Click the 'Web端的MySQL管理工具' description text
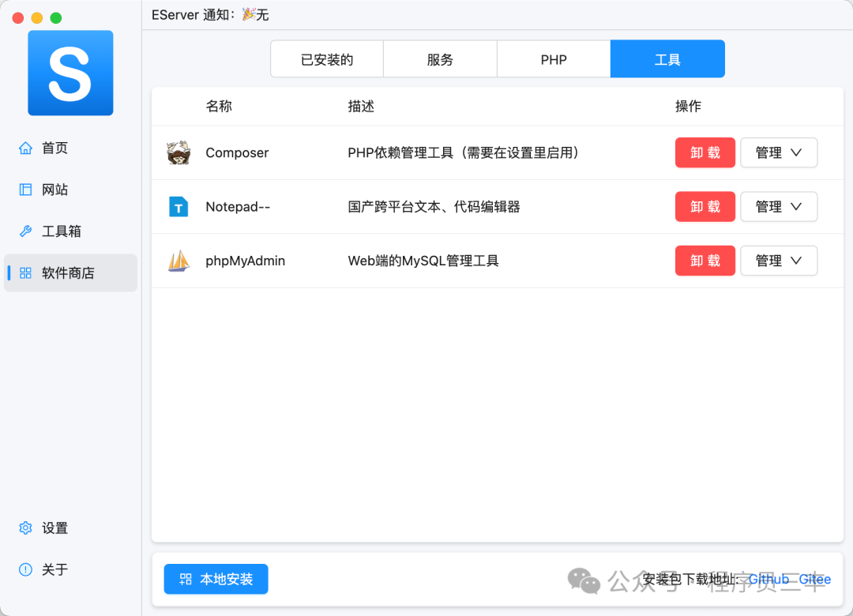This screenshot has height=616, width=853. (423, 261)
